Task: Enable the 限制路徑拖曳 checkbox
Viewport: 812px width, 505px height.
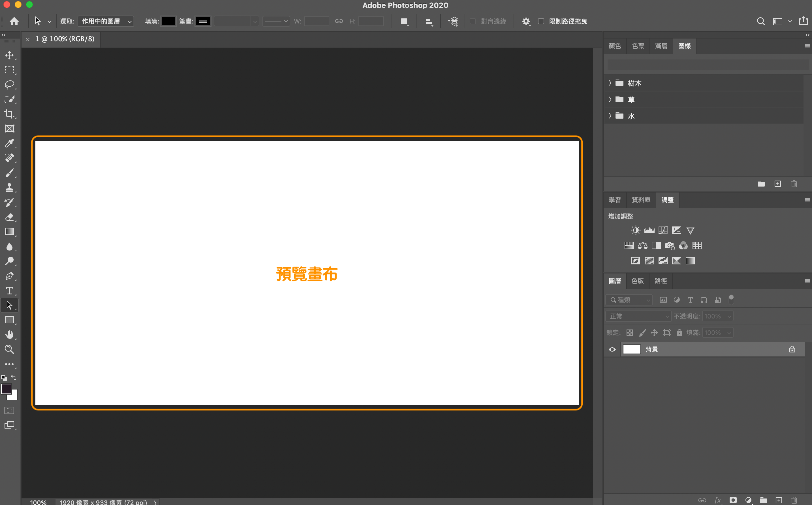Action: click(x=541, y=21)
